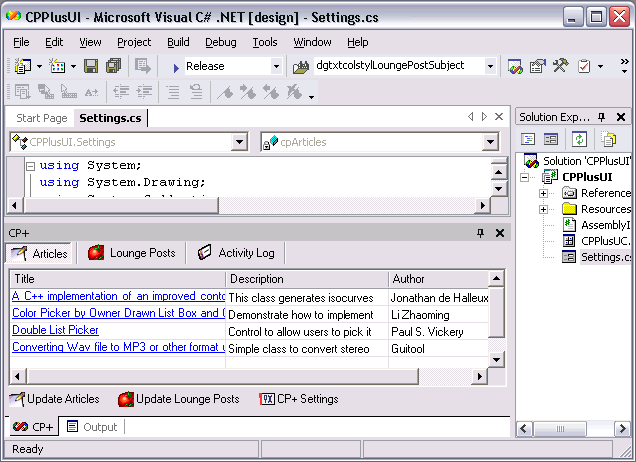Open the Project menu

tap(134, 42)
